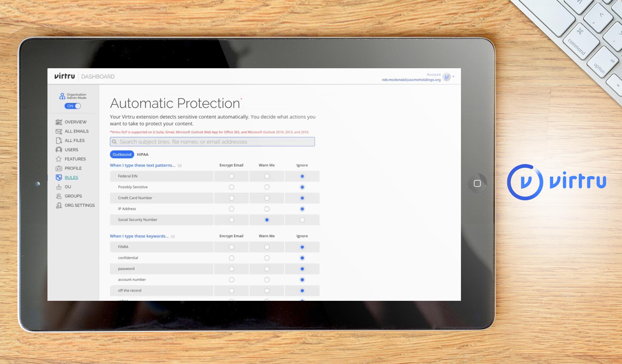Open the Groups section
The width and height of the screenshot is (622, 364).
click(x=73, y=196)
